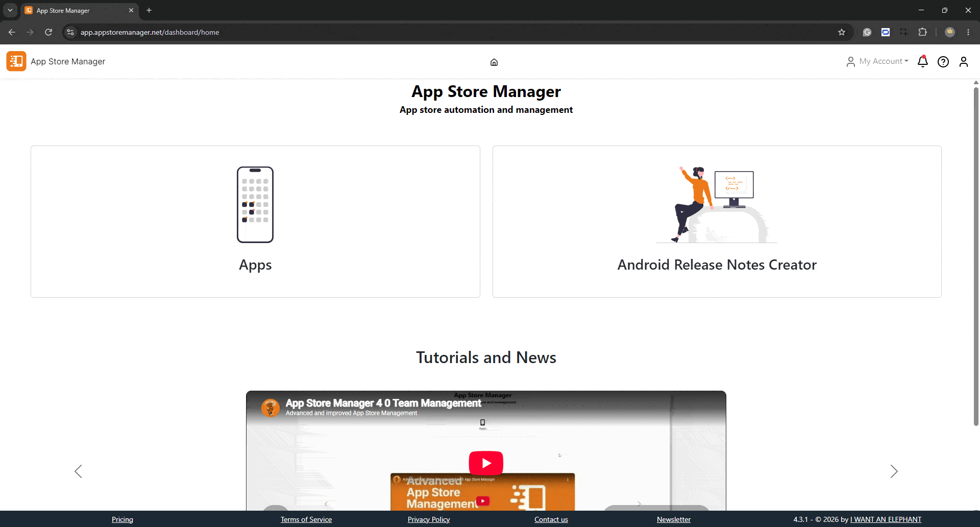980x527 pixels.
Task: Open Privacy Policy footer link
Action: point(429,519)
